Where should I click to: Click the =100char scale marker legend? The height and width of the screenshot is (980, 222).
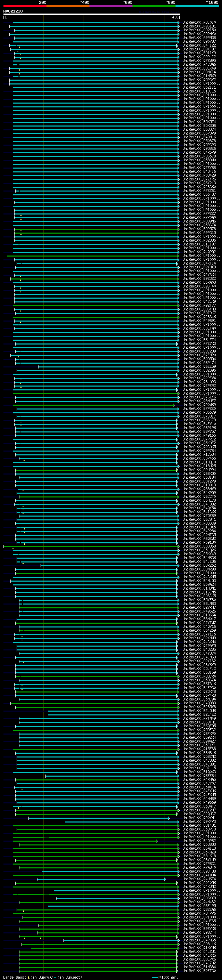coord(165,977)
